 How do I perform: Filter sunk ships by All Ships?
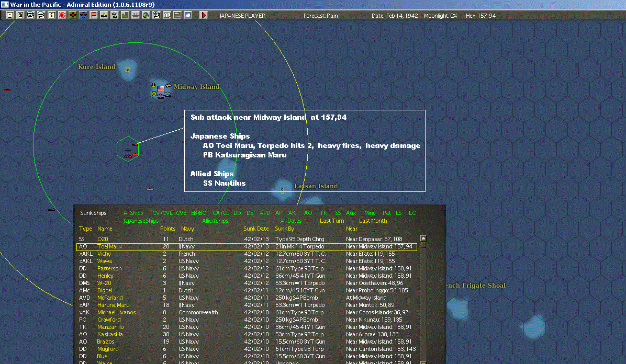(133, 213)
